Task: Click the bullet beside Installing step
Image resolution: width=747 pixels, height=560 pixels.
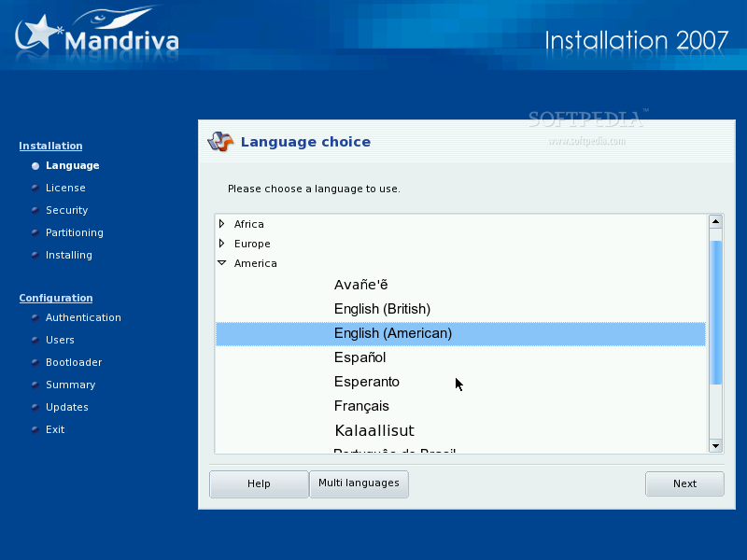Action: pyautogui.click(x=35, y=255)
